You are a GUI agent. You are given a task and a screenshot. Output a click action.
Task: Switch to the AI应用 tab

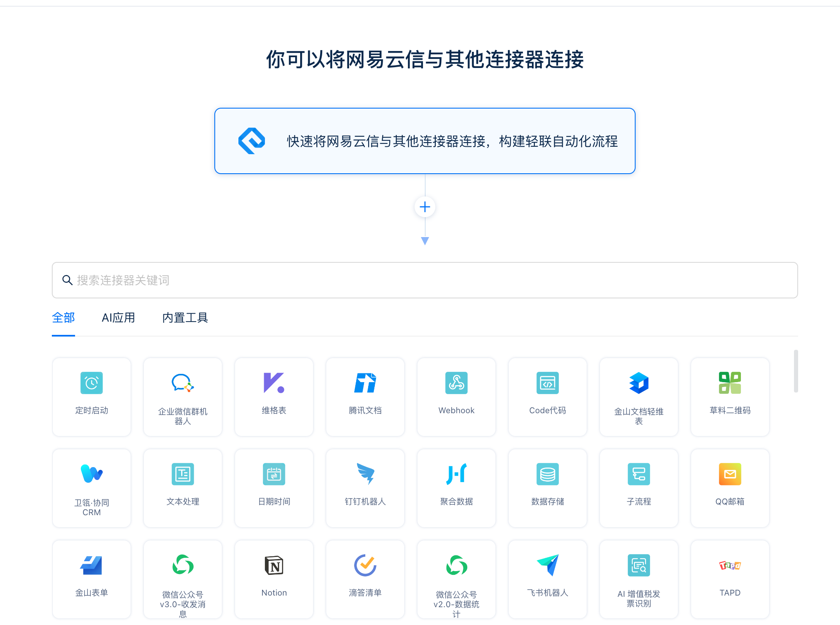pos(118,318)
